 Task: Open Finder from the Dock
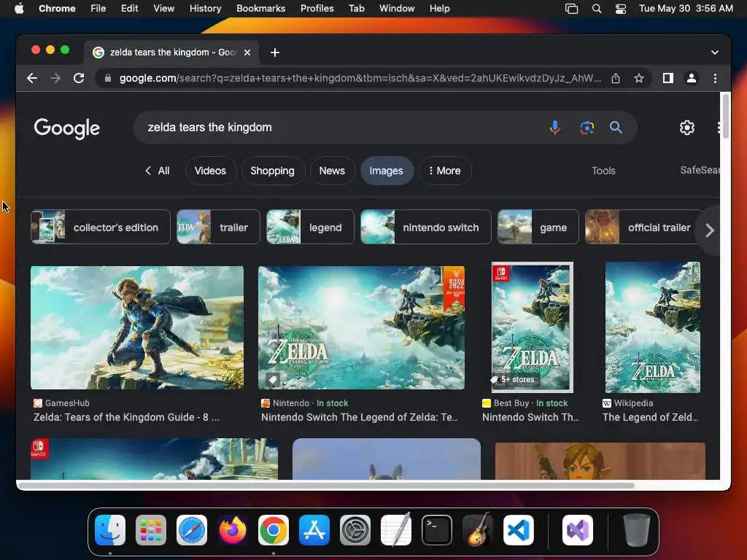pos(110,530)
